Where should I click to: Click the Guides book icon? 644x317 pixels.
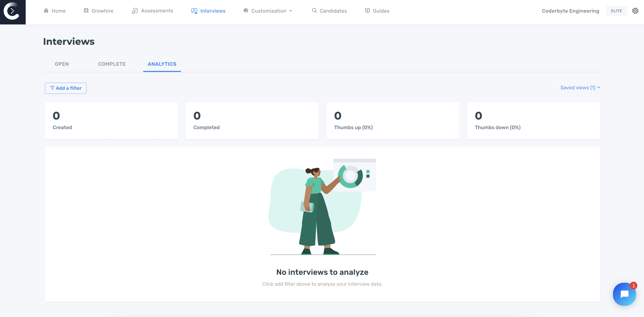(x=367, y=10)
